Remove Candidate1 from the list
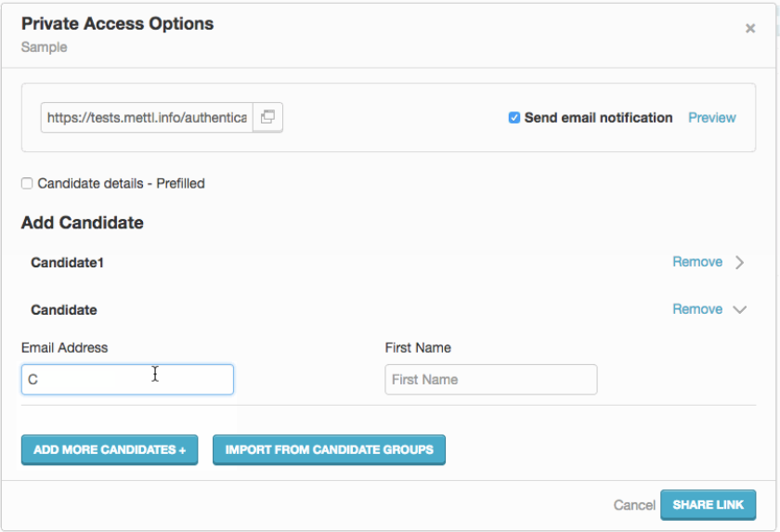Viewport: 780px width, 532px height. [x=696, y=263]
